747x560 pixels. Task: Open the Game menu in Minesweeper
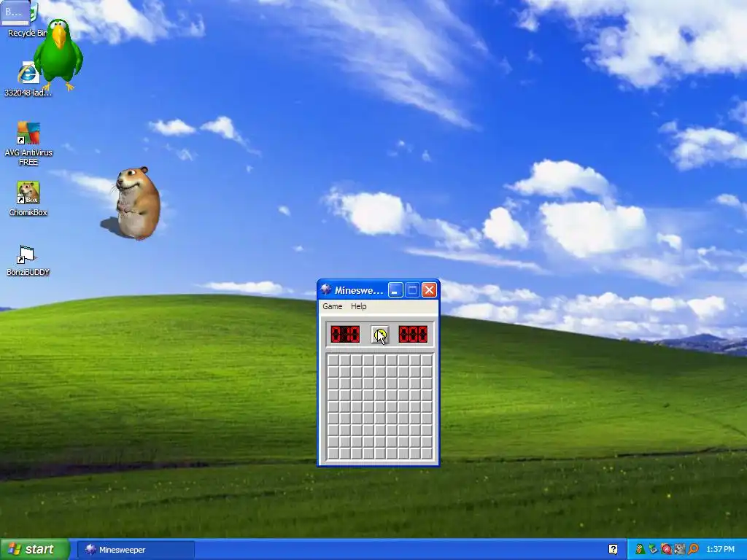point(332,306)
